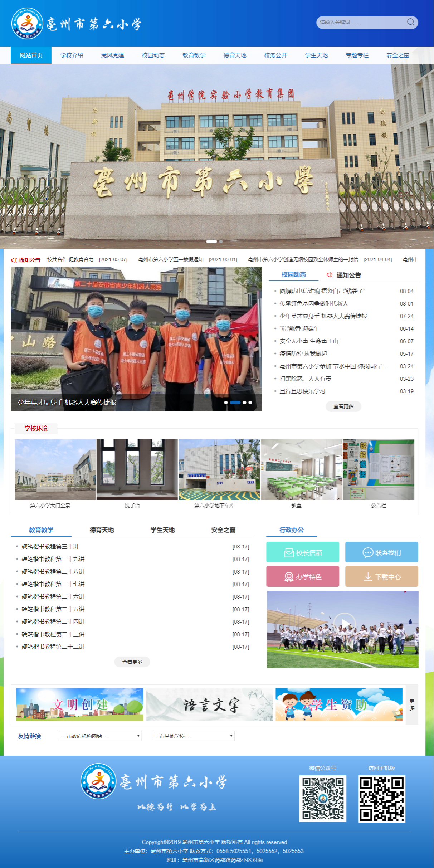Click the keyword search input field

pos(360,22)
